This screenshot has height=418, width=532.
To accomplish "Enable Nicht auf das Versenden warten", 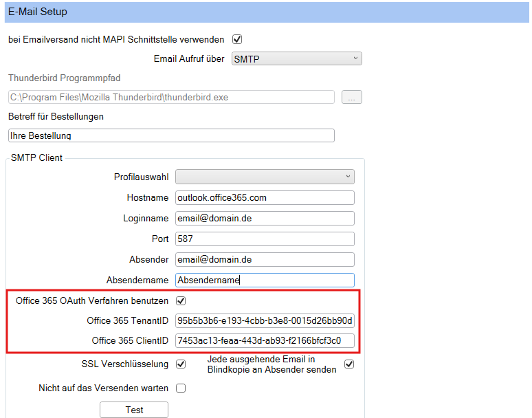I will tap(181, 388).
